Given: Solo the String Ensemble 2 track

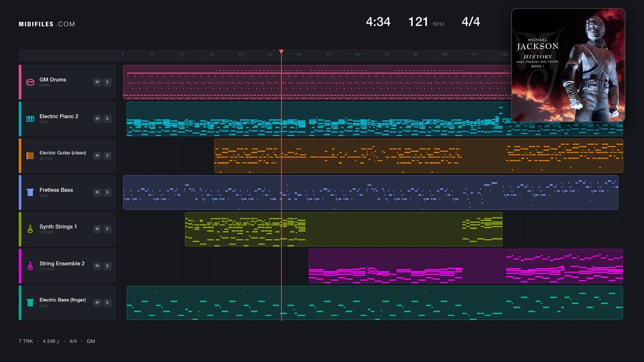Looking at the screenshot, I should pos(107,266).
